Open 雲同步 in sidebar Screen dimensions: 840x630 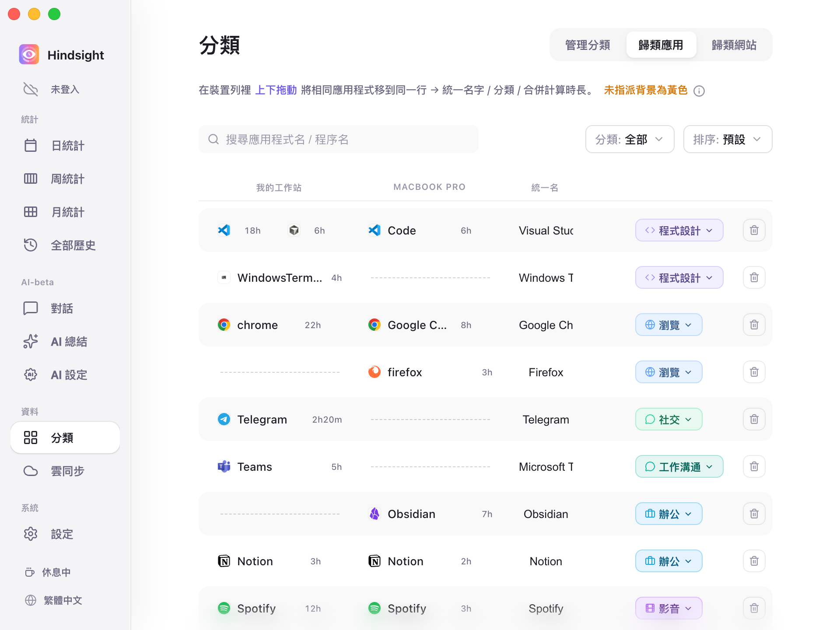tap(65, 471)
